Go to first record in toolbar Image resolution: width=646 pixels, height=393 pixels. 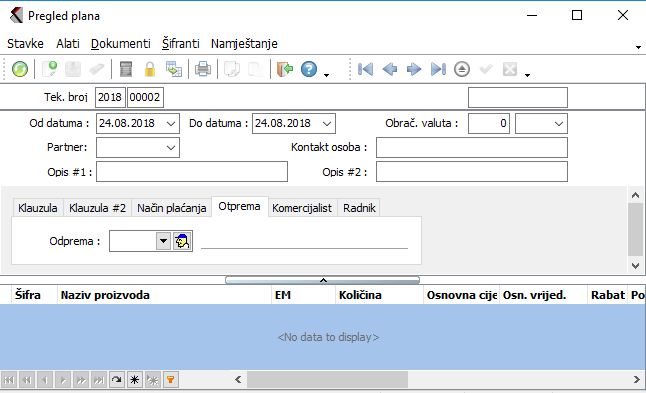pyautogui.click(x=365, y=69)
